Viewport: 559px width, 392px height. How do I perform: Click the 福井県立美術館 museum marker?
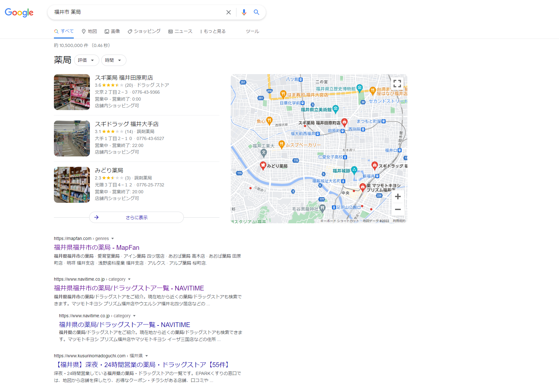[x=336, y=109]
